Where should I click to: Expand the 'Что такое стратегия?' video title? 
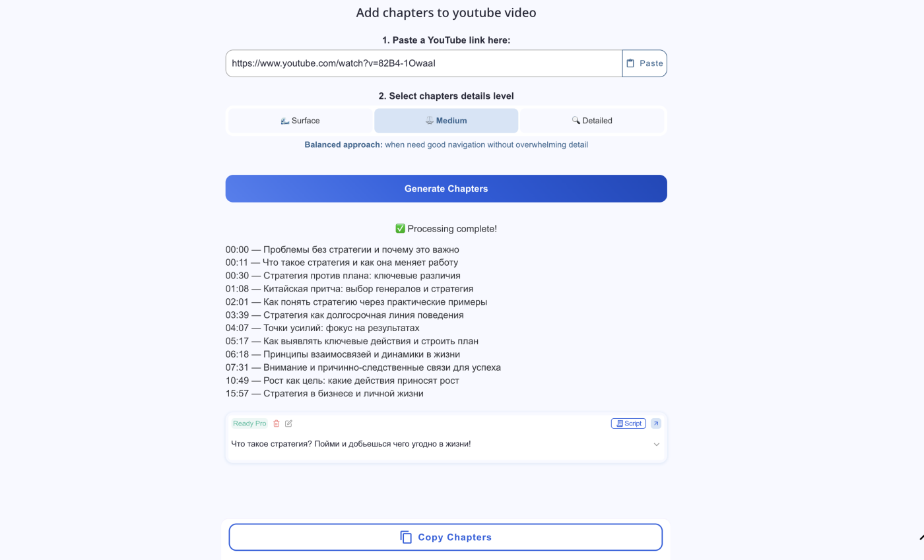(351, 444)
